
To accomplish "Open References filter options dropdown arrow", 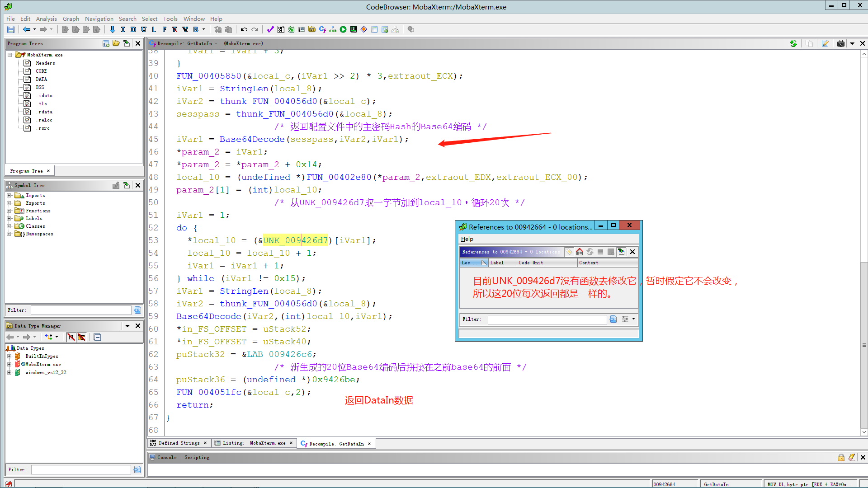I will [x=634, y=319].
